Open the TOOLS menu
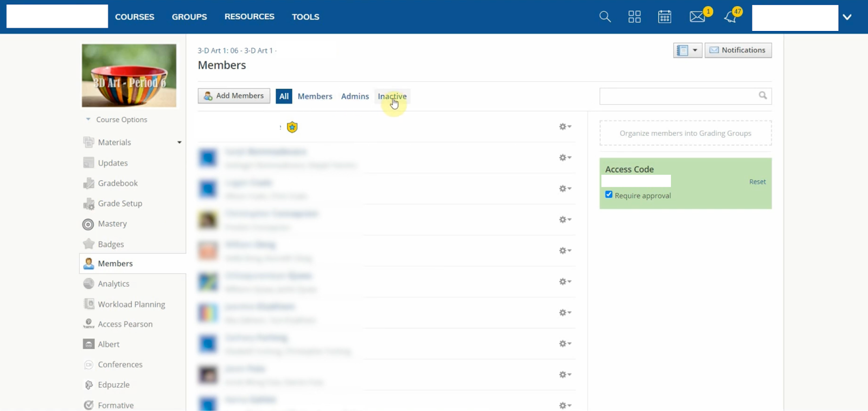 click(305, 17)
